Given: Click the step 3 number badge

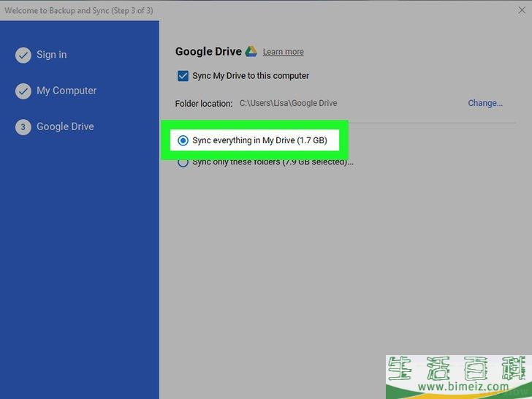Looking at the screenshot, I should click(x=23, y=127).
